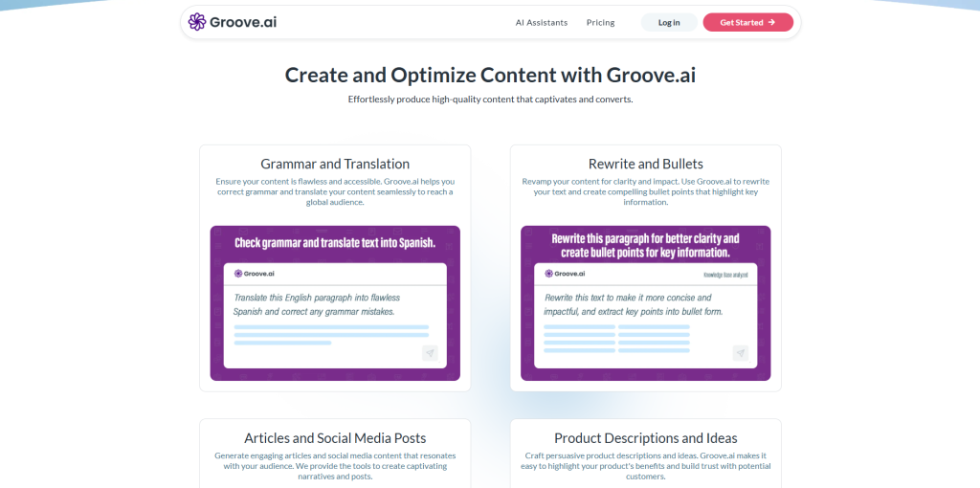
Task: Click the send icon in rewrite preview
Action: [x=741, y=353]
